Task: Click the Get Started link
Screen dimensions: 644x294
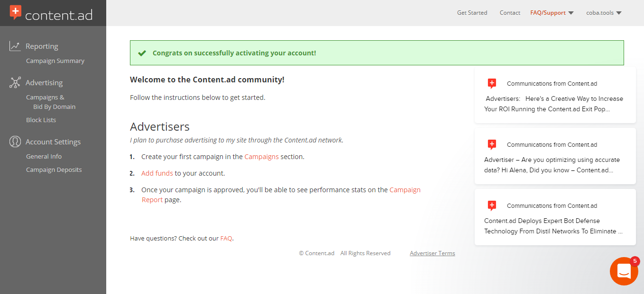Action: point(472,13)
